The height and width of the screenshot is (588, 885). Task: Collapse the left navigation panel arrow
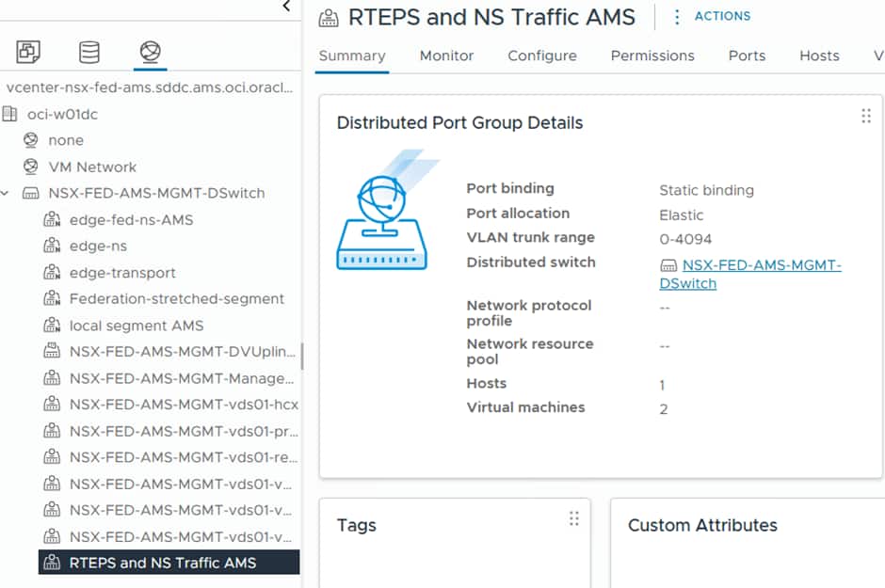pyautogui.click(x=287, y=7)
